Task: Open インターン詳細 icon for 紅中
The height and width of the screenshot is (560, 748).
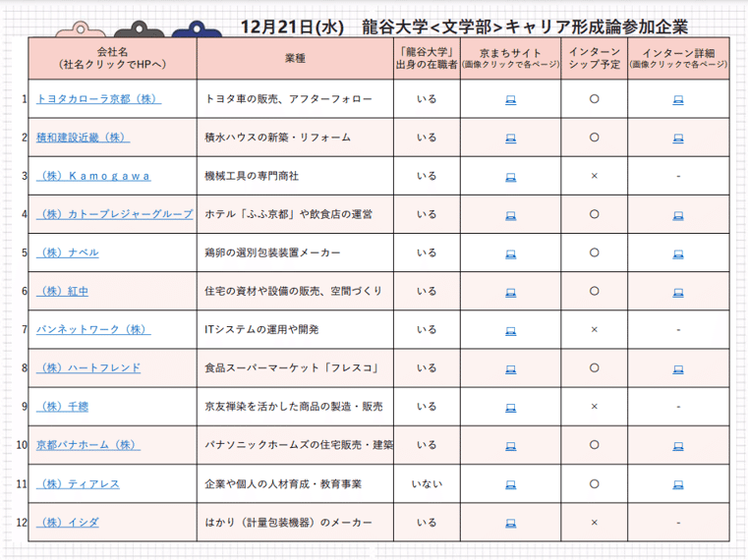Action: [678, 293]
